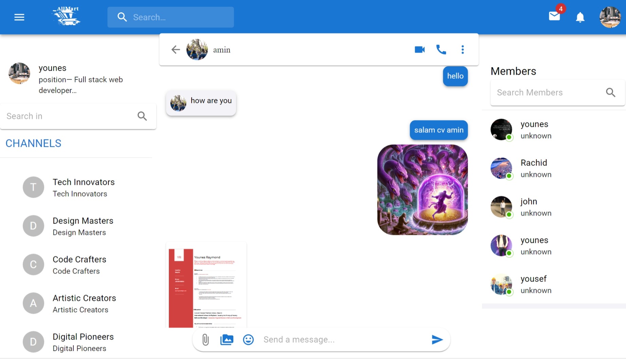The height and width of the screenshot is (364, 626).
Task: Open the mail inbox with 4 notifications
Action: point(555,16)
